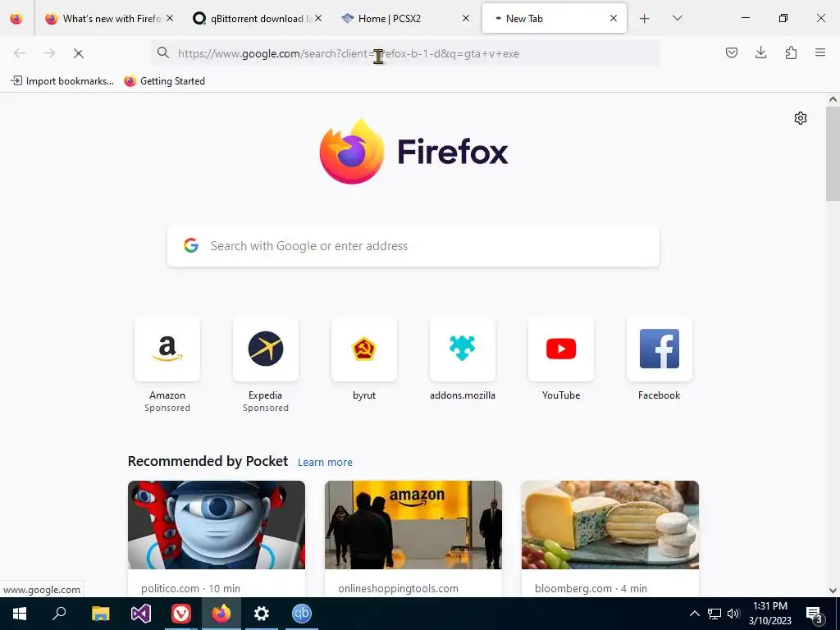Show hidden system tray icons

(694, 614)
